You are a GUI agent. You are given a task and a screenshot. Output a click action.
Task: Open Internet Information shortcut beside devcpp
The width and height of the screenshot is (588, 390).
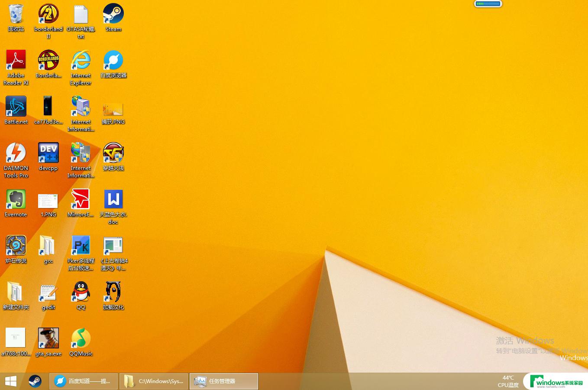pos(81,160)
